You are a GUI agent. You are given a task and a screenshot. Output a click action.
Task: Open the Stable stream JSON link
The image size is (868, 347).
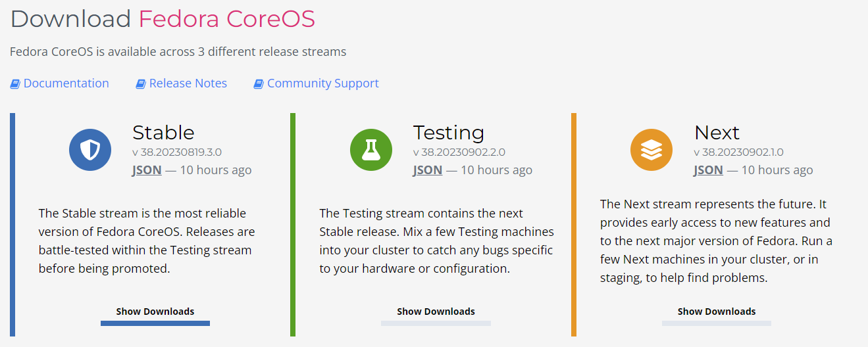pyautogui.click(x=147, y=170)
